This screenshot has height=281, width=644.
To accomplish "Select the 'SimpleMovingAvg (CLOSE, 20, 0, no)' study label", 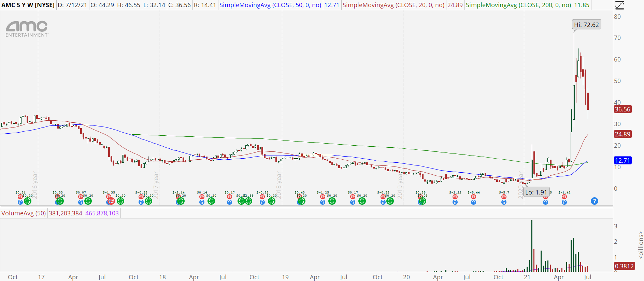I will click(x=393, y=5).
